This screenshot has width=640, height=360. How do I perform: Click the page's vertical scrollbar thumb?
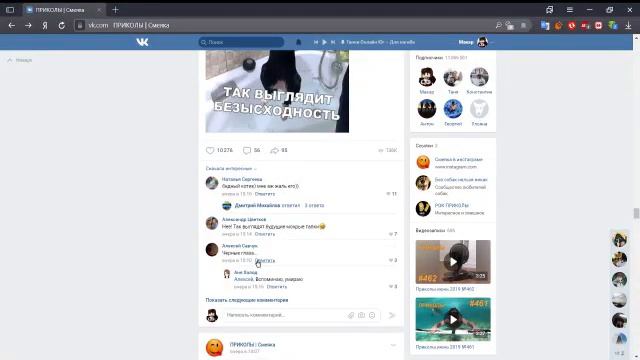(x=636, y=213)
